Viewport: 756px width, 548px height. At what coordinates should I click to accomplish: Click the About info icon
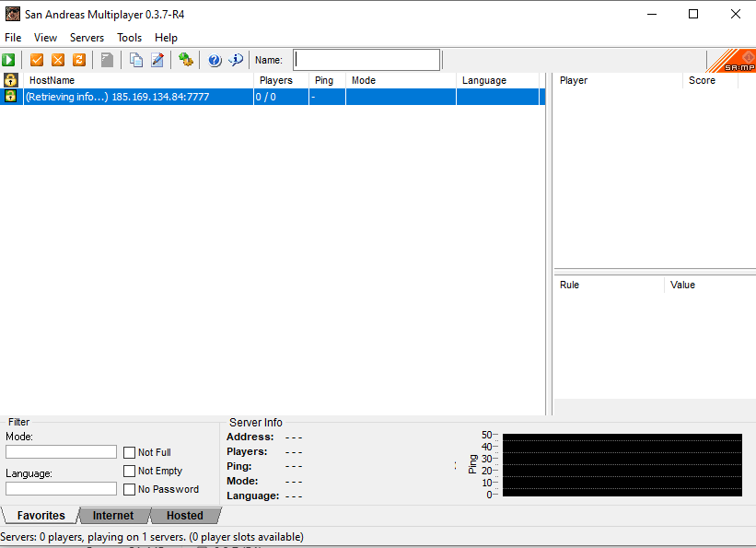click(236, 60)
